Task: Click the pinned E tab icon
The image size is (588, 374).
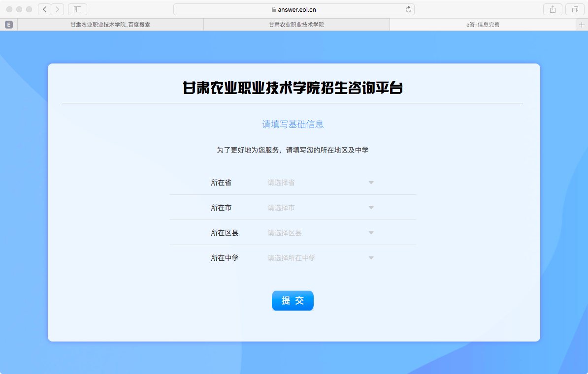Action: [8, 25]
